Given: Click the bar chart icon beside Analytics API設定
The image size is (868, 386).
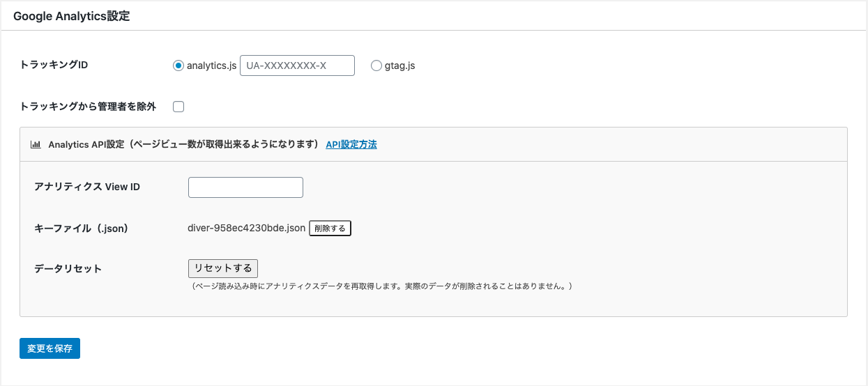Looking at the screenshot, I should click(35, 145).
